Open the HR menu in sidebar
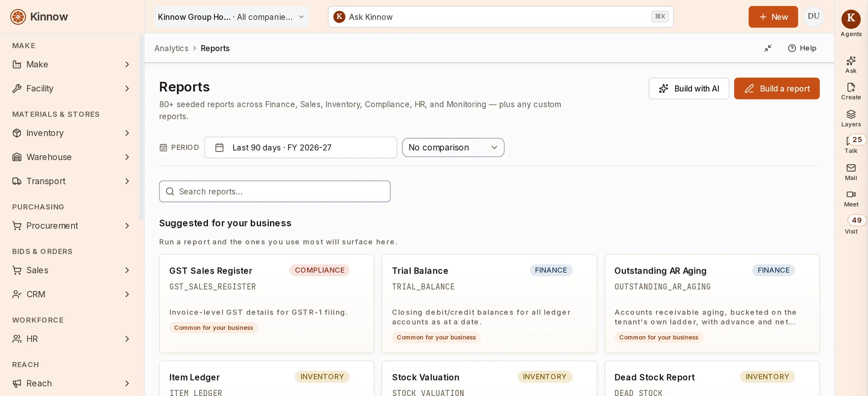The width and height of the screenshot is (868, 396). pyautogui.click(x=72, y=339)
